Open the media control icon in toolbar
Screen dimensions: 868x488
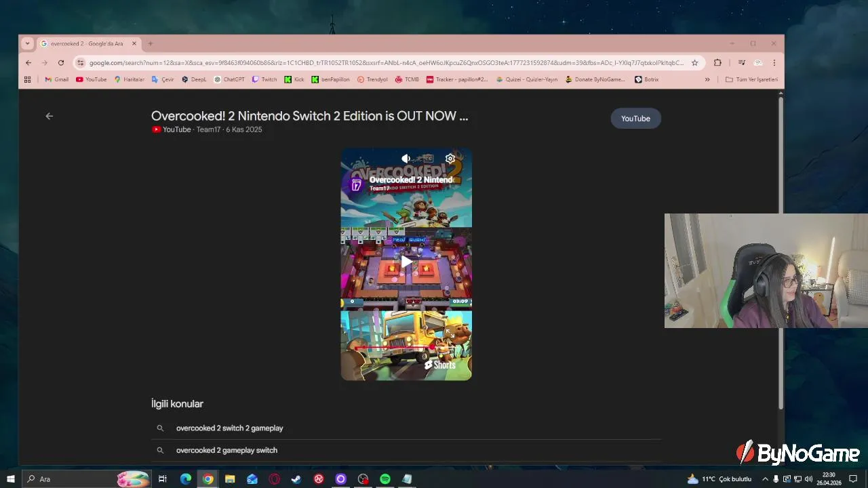click(741, 62)
